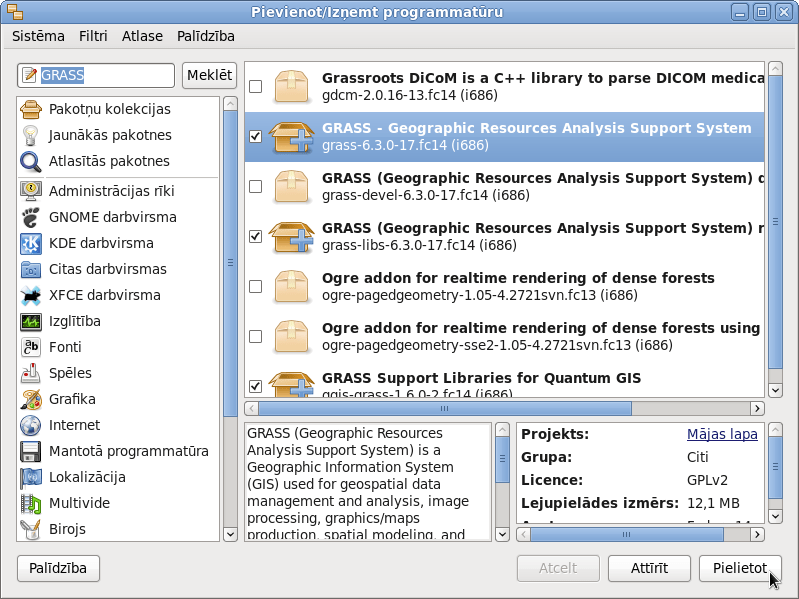799x599 pixels.
Task: Click the package list vertical scrollbar thumb
Action: tap(775, 222)
